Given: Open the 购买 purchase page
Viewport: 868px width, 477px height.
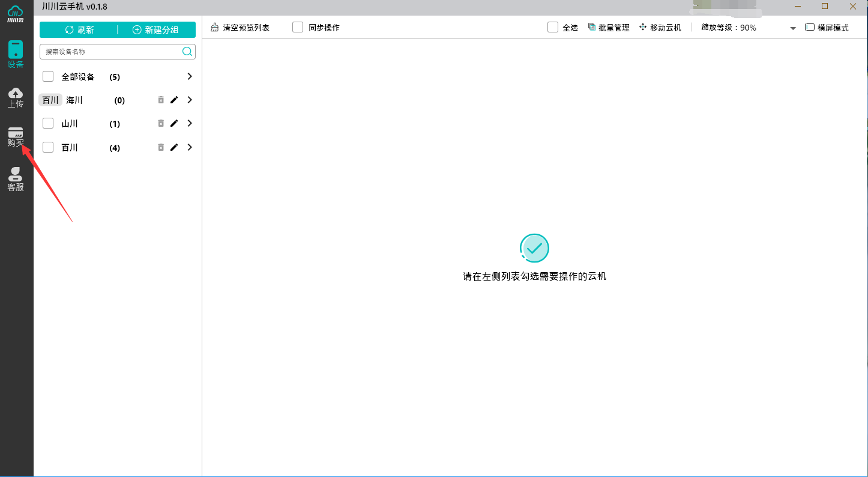Looking at the screenshot, I should click(15, 135).
